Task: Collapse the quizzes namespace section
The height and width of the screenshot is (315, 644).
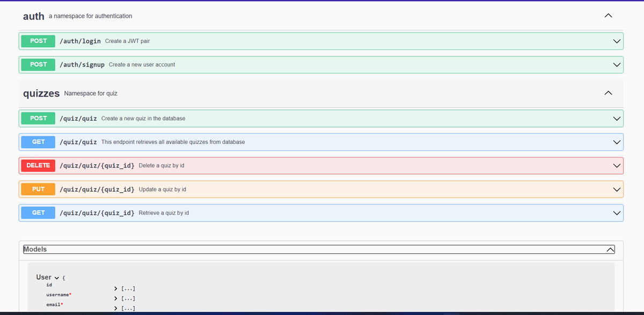Action: [x=608, y=93]
